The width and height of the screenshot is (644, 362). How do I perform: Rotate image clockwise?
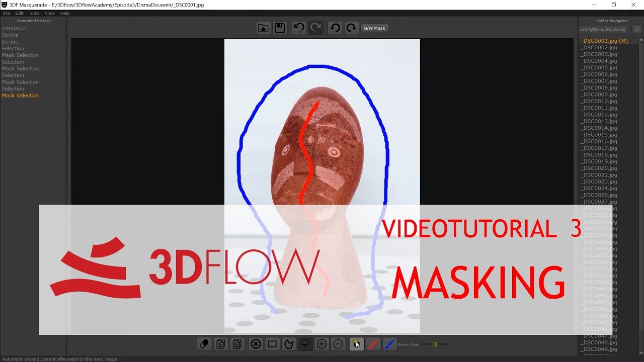pos(351,28)
